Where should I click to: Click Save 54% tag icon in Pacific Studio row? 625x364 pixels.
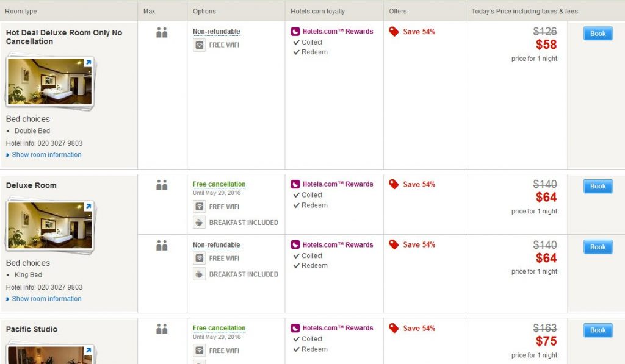coord(394,328)
